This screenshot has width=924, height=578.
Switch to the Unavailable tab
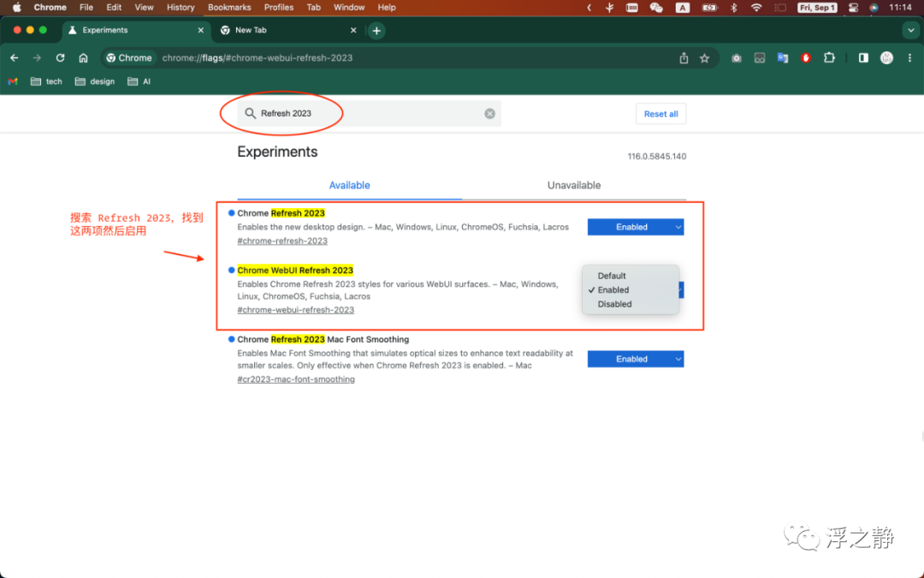pos(574,185)
